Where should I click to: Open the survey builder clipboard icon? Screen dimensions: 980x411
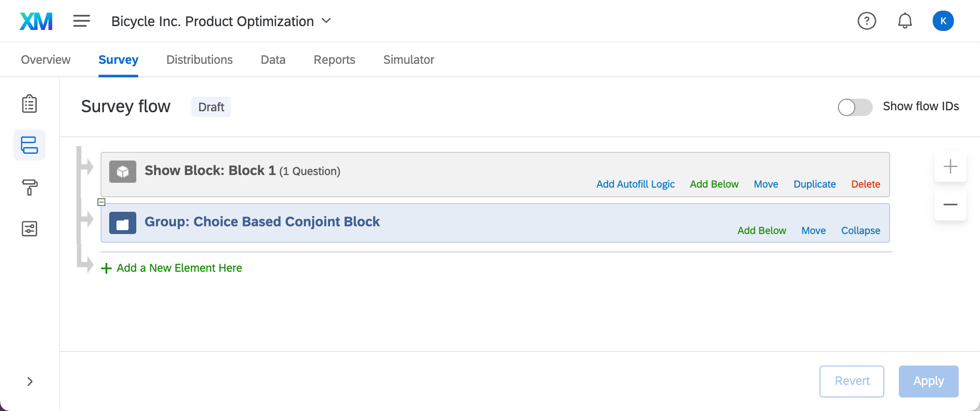tap(29, 104)
